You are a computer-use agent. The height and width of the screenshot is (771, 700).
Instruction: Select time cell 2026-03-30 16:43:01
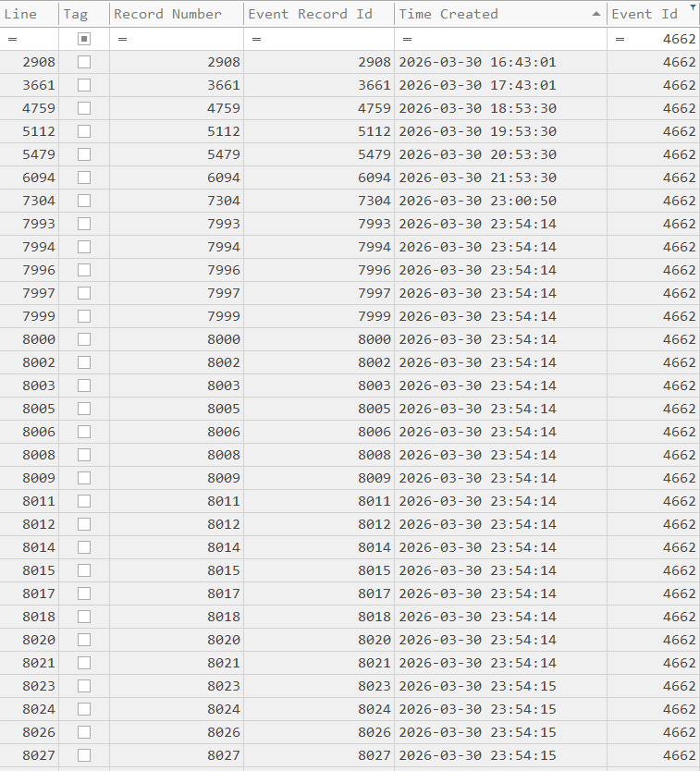pyautogui.click(x=500, y=62)
